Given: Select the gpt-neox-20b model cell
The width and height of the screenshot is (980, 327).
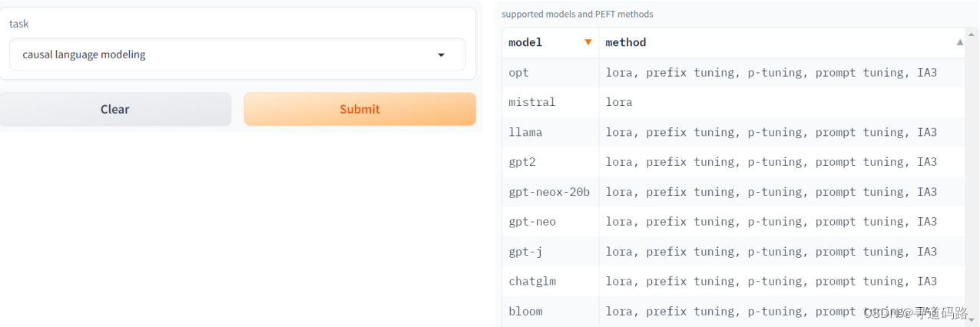Looking at the screenshot, I should (551, 192).
